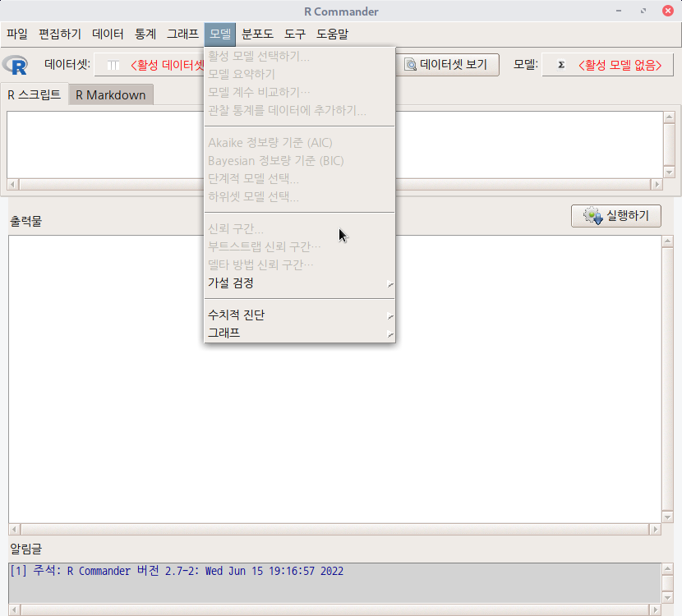
Task: Open the 데이터 menu
Action: pos(108,34)
